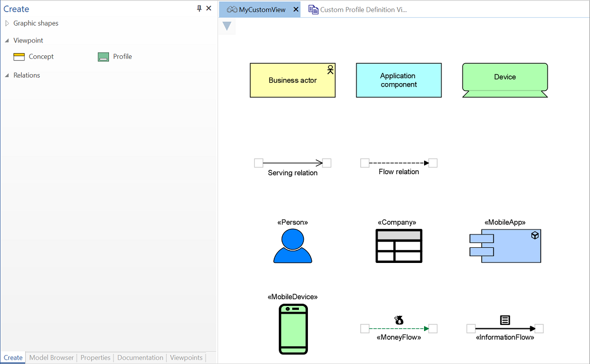590x364 pixels.
Task: Close the MyCustomView tab
Action: pos(296,9)
